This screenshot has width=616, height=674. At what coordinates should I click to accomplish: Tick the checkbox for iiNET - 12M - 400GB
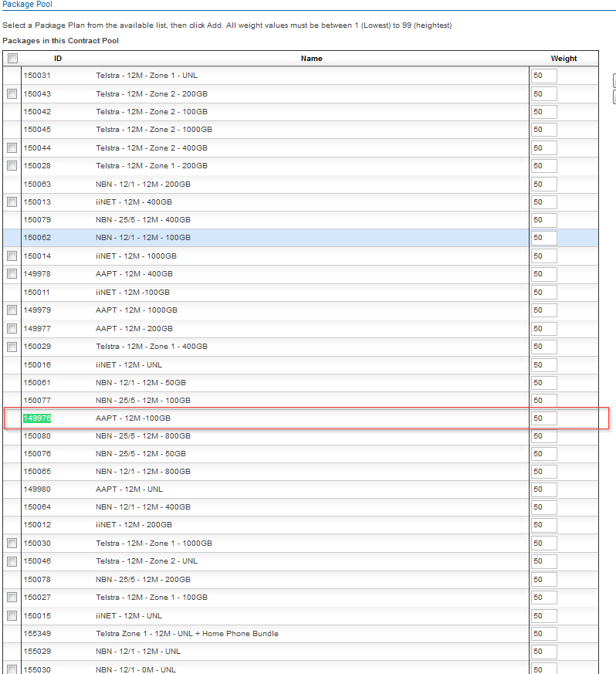[12, 202]
